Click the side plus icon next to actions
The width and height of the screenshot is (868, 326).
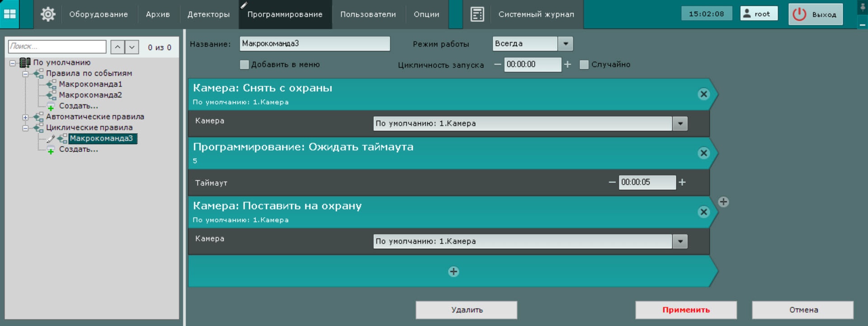click(x=723, y=202)
